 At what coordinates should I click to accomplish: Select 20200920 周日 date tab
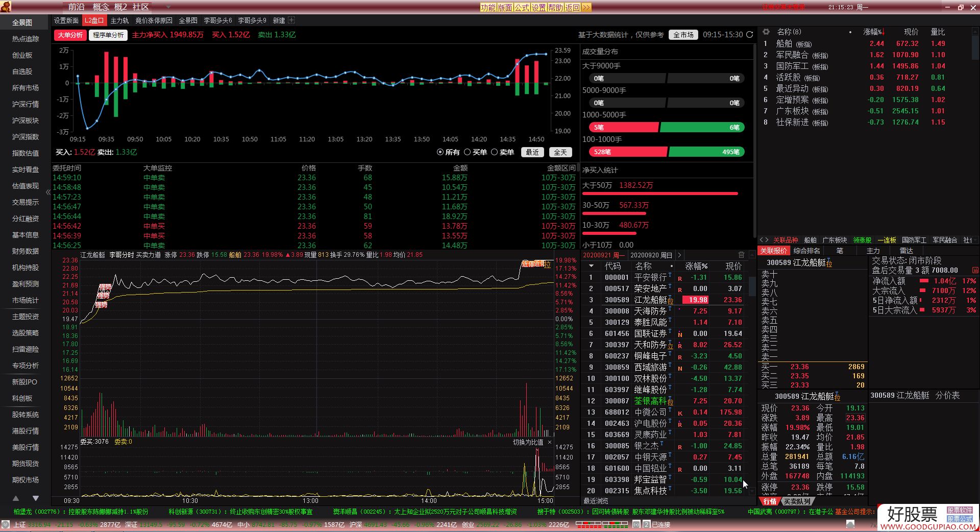pos(651,255)
